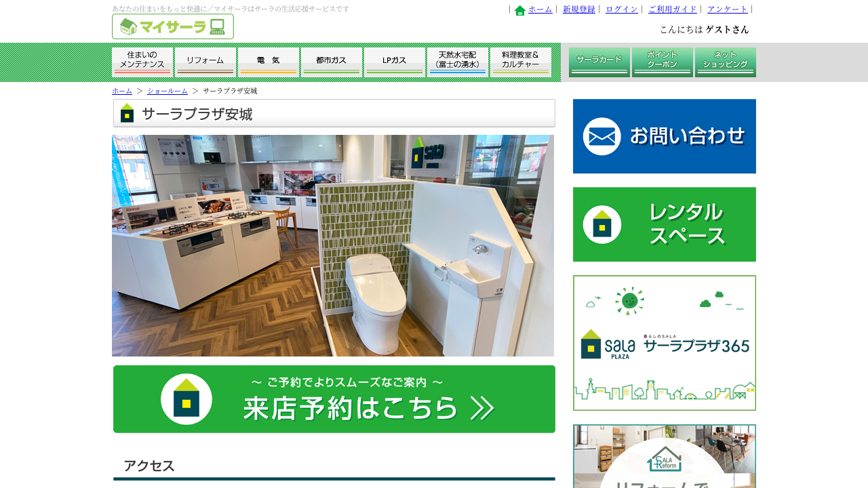Screen dimensions: 868x488
Task: Go to ホーム in the breadcrumb
Action: pyautogui.click(x=122, y=91)
